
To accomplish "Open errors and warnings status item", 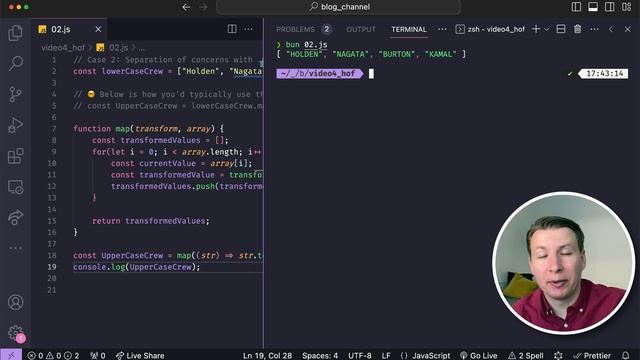I will (x=53, y=356).
